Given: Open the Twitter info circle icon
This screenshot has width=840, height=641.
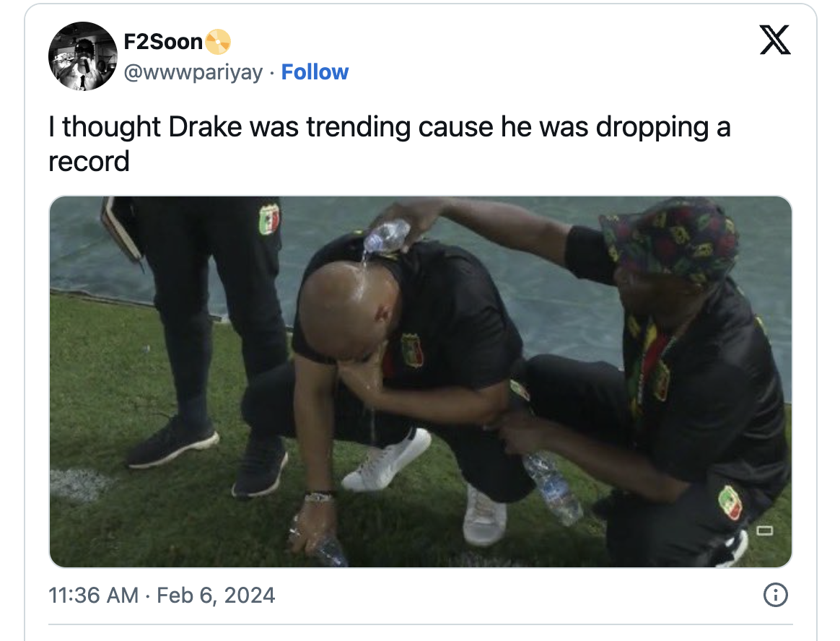Looking at the screenshot, I should coord(774,596).
